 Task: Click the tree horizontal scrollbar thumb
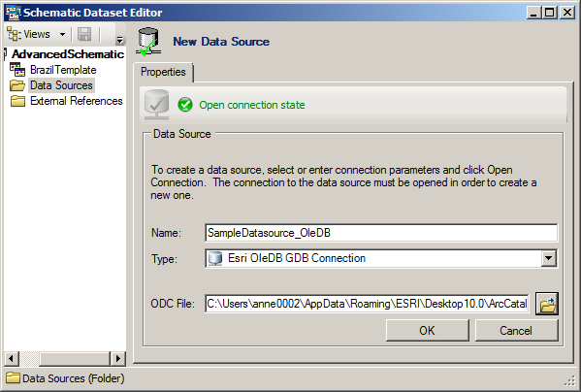(x=74, y=358)
